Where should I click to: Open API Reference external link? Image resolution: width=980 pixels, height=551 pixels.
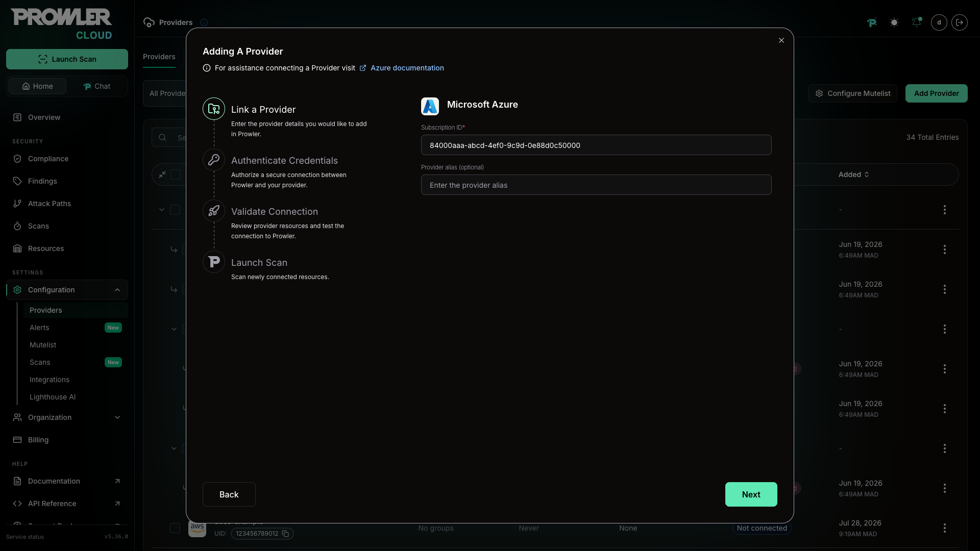[x=67, y=504]
